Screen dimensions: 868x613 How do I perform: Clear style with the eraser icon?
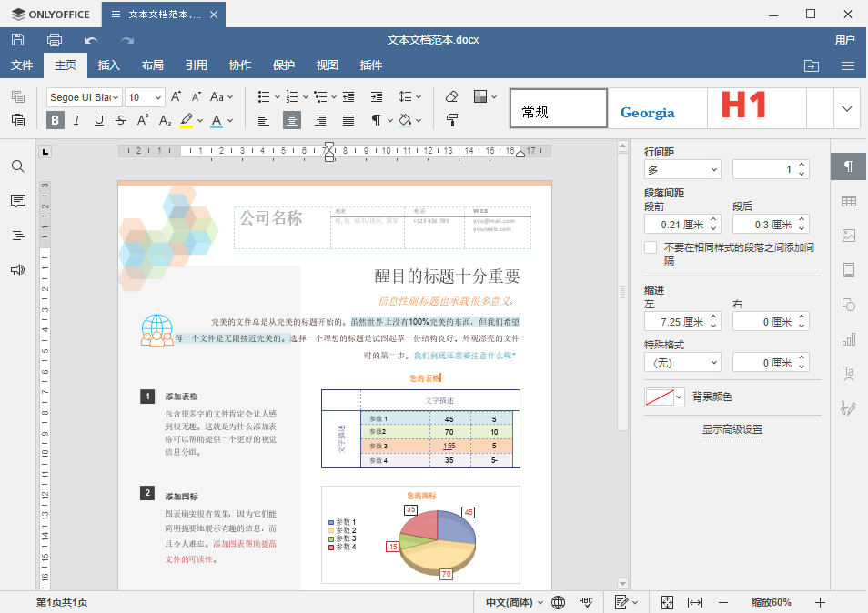click(451, 96)
